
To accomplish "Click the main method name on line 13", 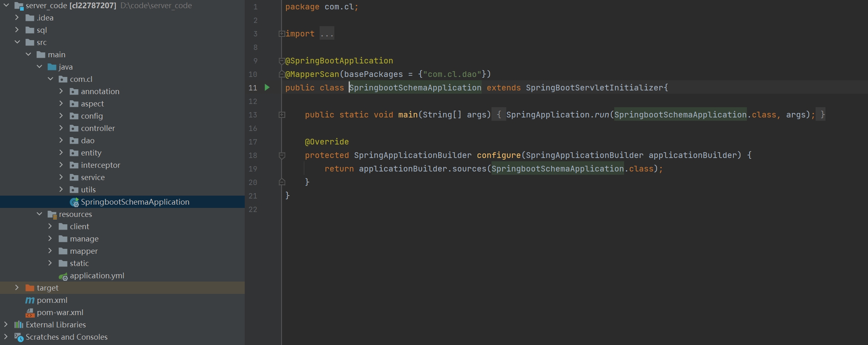I will [408, 115].
